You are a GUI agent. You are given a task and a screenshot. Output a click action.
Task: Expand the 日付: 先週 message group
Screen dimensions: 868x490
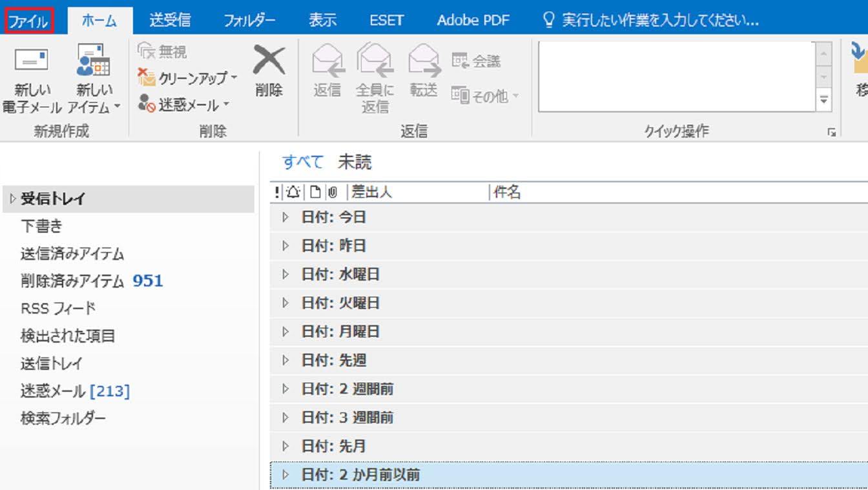click(x=285, y=361)
